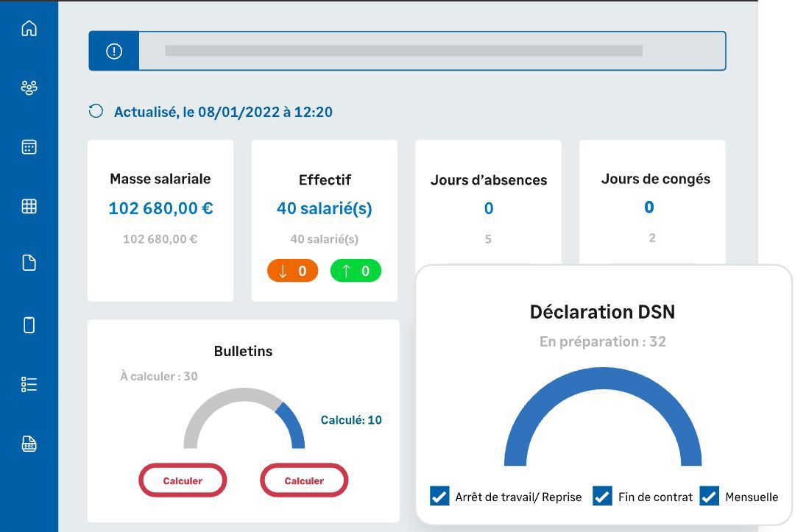Toggle the Fin de contrat checkbox
The width and height of the screenshot is (795, 532).
coord(602,497)
